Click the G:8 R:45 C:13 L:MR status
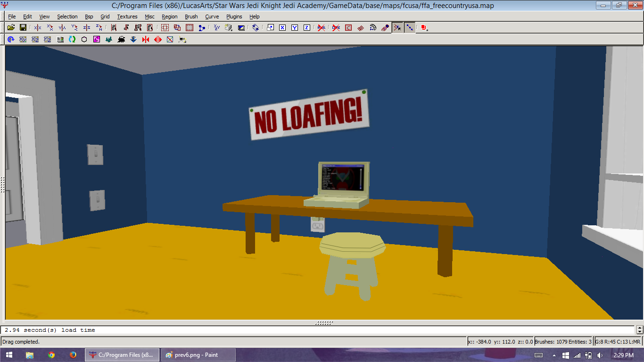This screenshot has width=644, height=362. (x=618, y=342)
